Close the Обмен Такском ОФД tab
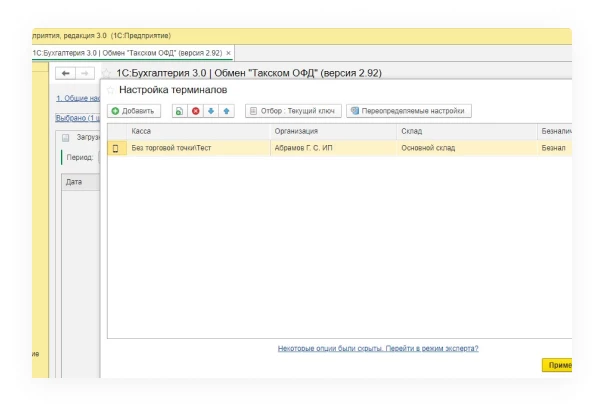This screenshot has height=414, width=604. click(x=229, y=52)
